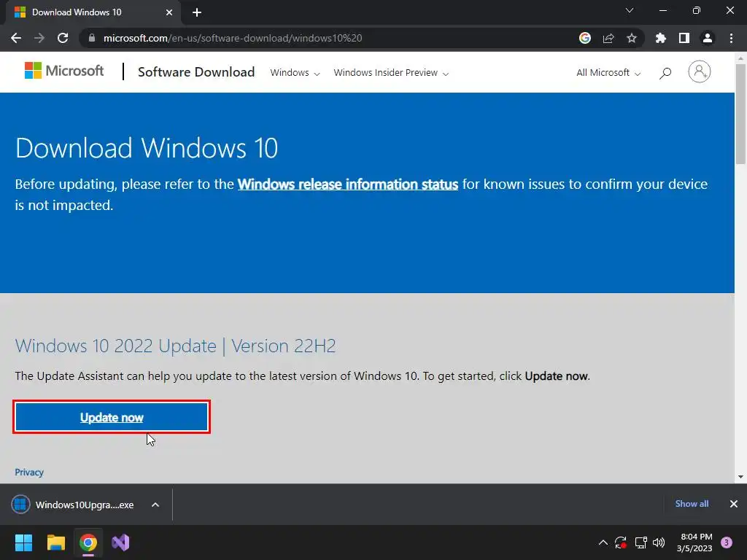Click the scrollbar up arrow
The image size is (747, 560).
740,58
